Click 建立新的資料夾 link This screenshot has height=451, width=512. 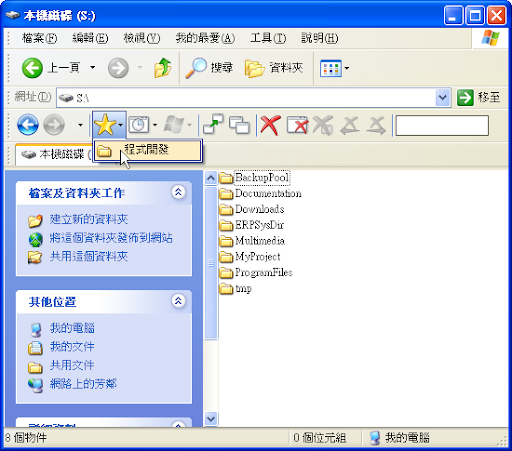click(x=89, y=219)
